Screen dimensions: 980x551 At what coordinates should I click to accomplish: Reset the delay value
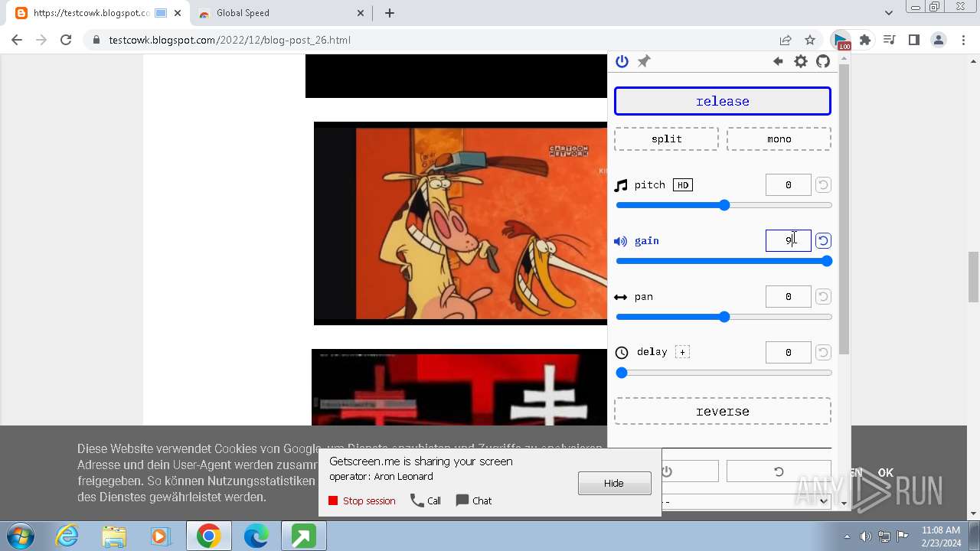(x=823, y=352)
